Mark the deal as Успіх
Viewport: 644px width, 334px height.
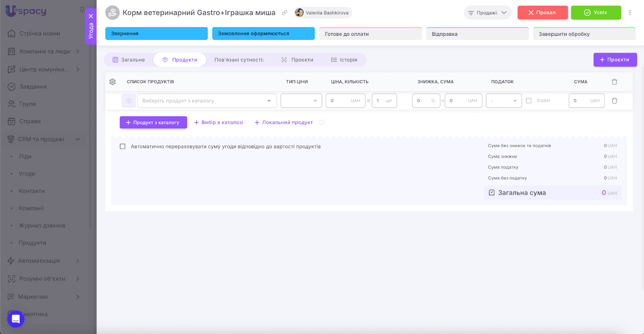tap(596, 12)
